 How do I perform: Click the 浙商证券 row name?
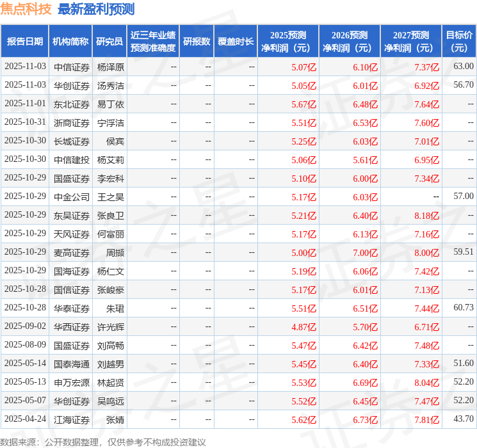(71, 122)
